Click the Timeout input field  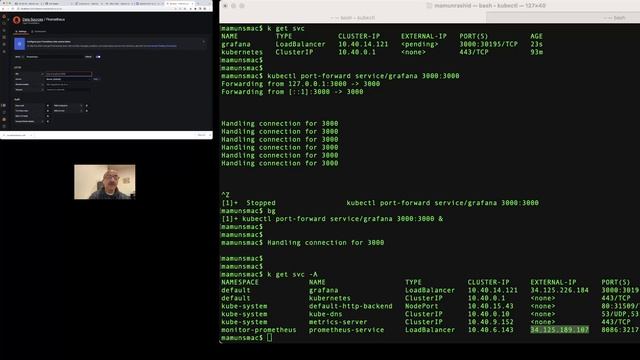68,89
